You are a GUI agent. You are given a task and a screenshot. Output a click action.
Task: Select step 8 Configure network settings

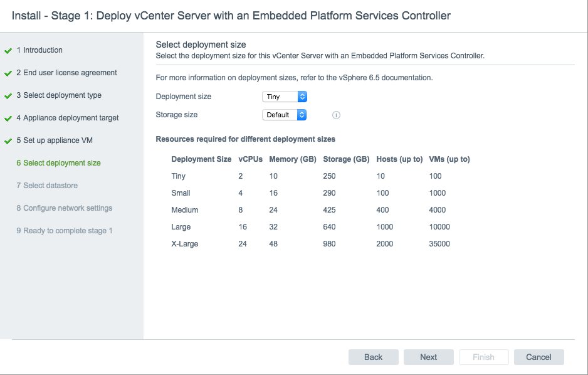tap(64, 208)
